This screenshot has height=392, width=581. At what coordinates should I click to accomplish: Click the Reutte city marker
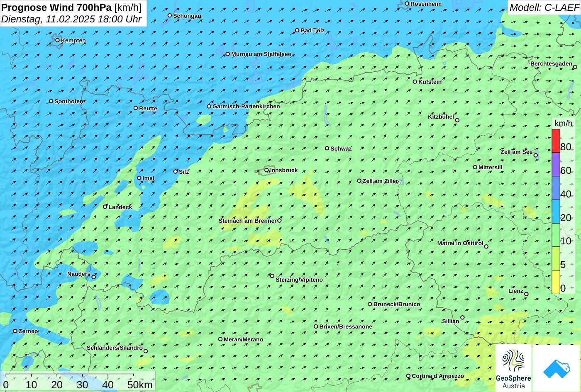[136, 108]
